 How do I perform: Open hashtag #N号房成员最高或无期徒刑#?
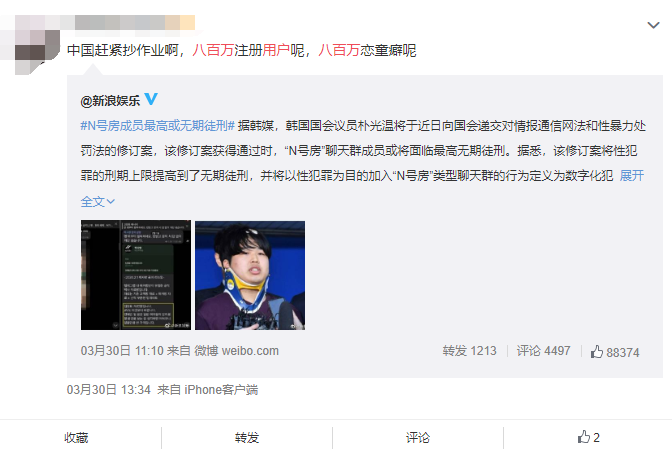coord(157,126)
